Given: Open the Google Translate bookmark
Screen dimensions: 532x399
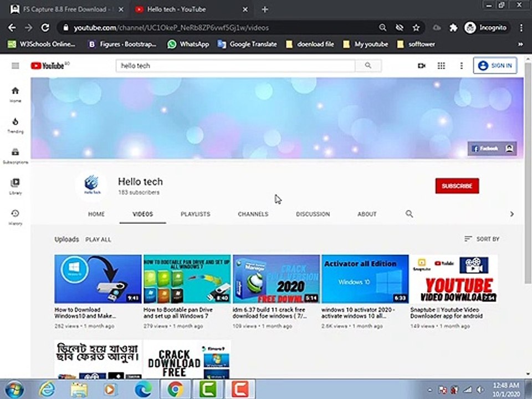Looking at the screenshot, I should [247, 44].
